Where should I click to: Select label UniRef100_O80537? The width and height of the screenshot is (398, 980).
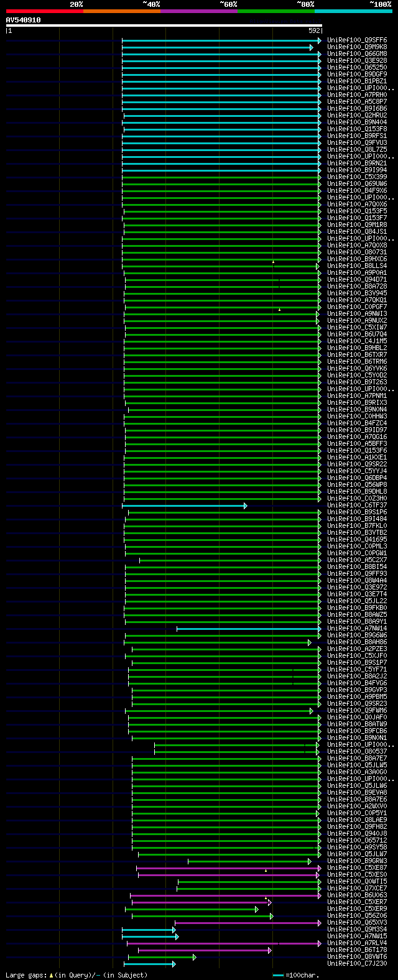356,752
